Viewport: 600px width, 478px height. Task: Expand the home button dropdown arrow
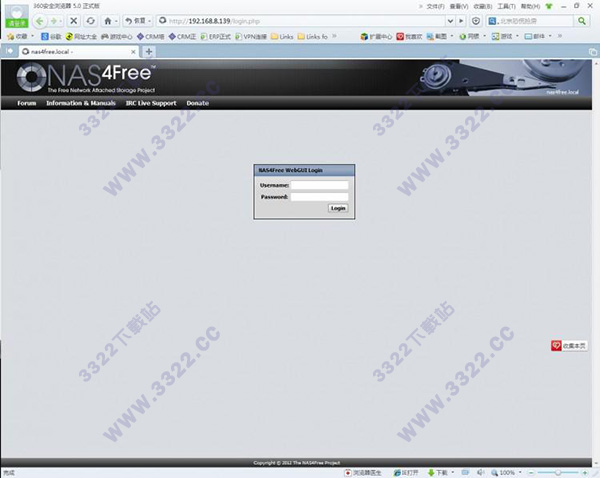click(x=117, y=20)
